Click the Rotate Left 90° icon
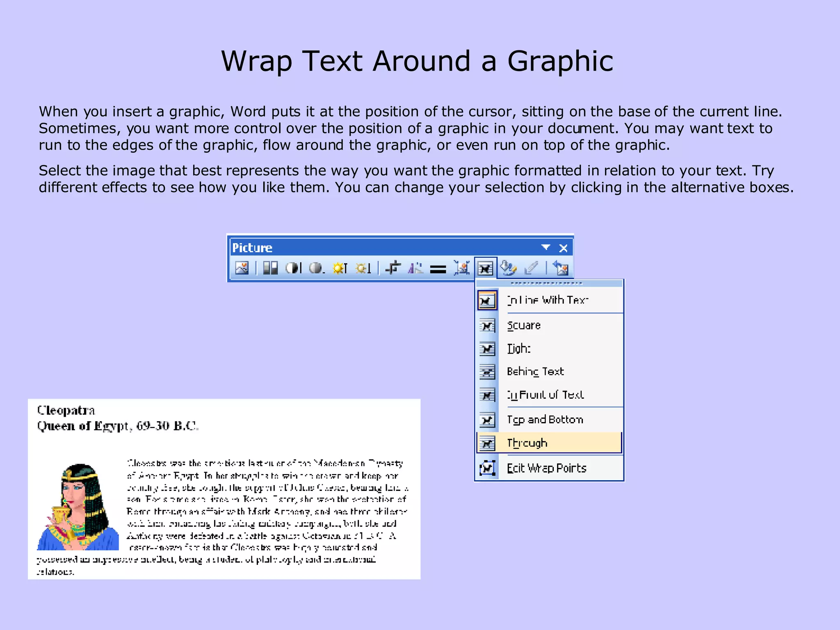840x630 pixels. point(415,268)
